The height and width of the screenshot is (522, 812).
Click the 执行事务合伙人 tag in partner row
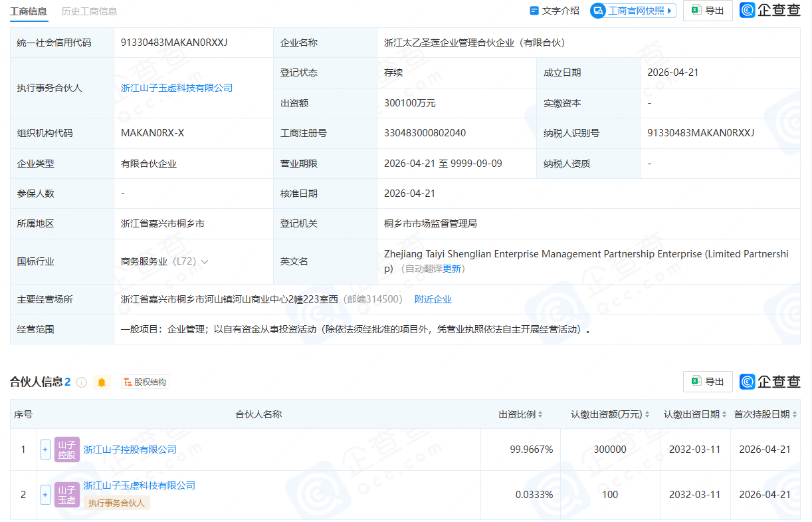(x=117, y=503)
